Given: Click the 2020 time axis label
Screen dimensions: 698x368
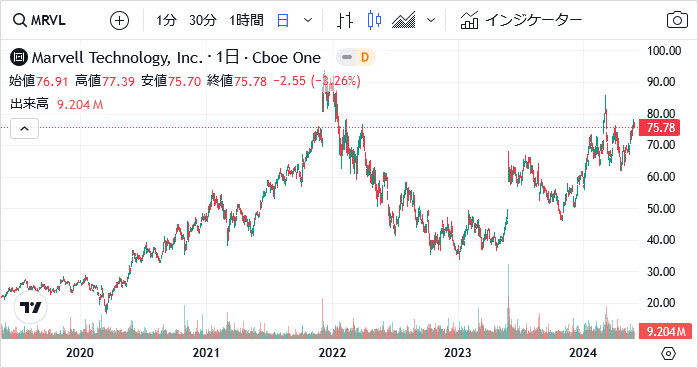Looking at the screenshot, I should pos(80,353).
